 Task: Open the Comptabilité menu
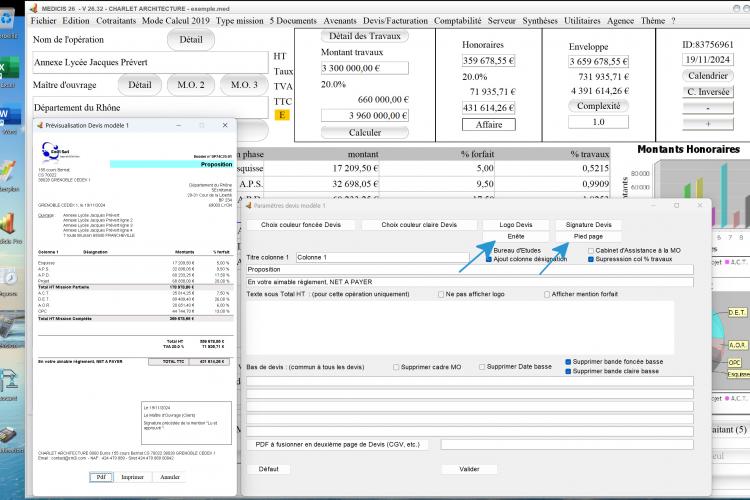point(457,21)
